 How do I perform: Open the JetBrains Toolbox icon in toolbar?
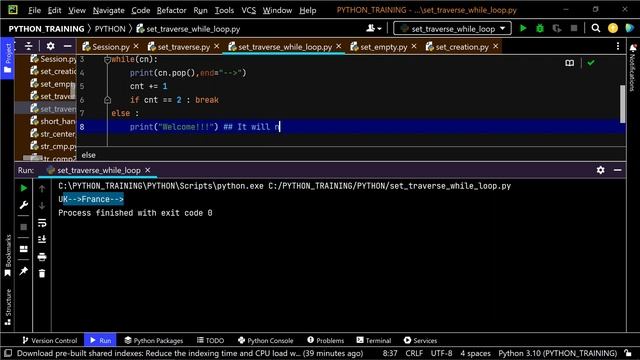[x=629, y=28]
